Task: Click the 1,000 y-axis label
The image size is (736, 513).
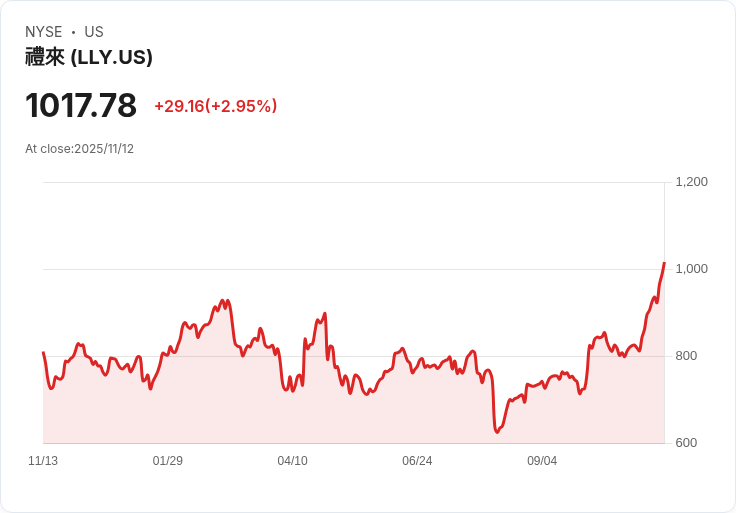Action: point(691,269)
